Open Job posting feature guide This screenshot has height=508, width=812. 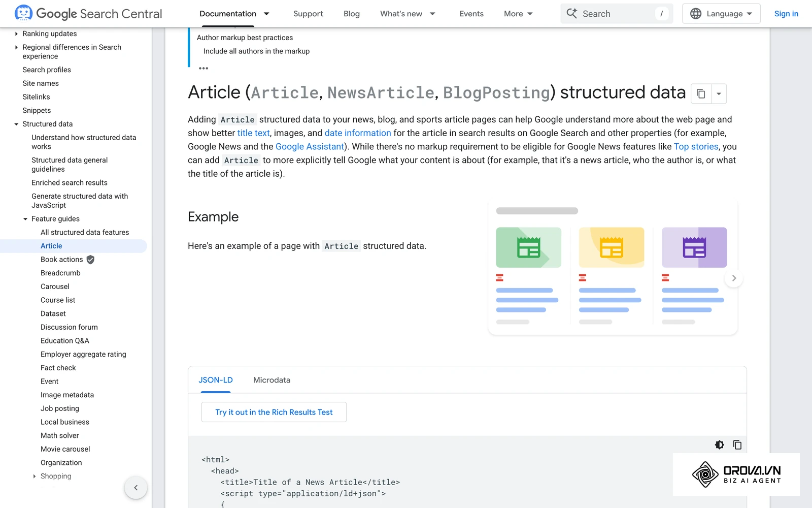(x=60, y=408)
